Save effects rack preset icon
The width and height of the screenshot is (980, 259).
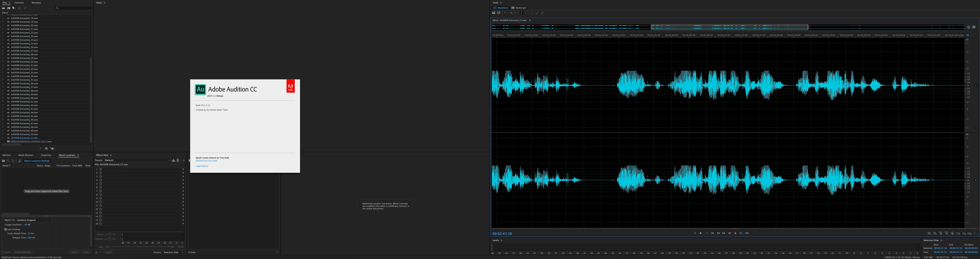(173, 160)
